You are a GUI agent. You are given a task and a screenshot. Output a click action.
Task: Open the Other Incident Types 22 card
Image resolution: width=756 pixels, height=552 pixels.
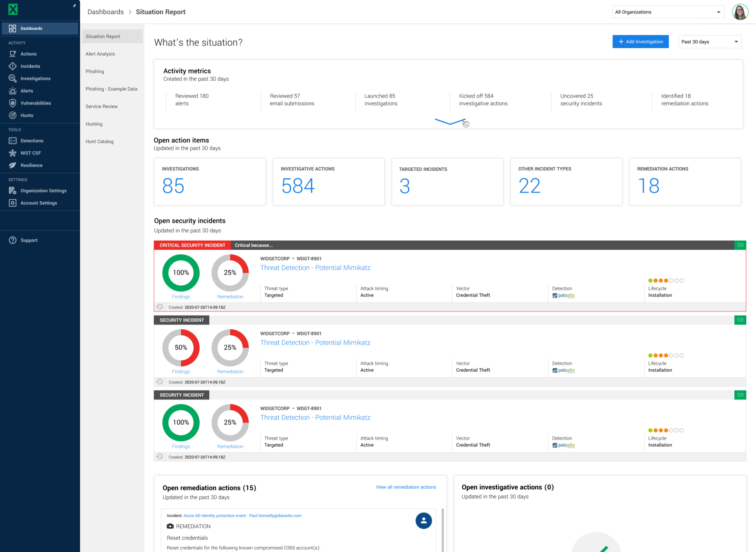coord(566,182)
